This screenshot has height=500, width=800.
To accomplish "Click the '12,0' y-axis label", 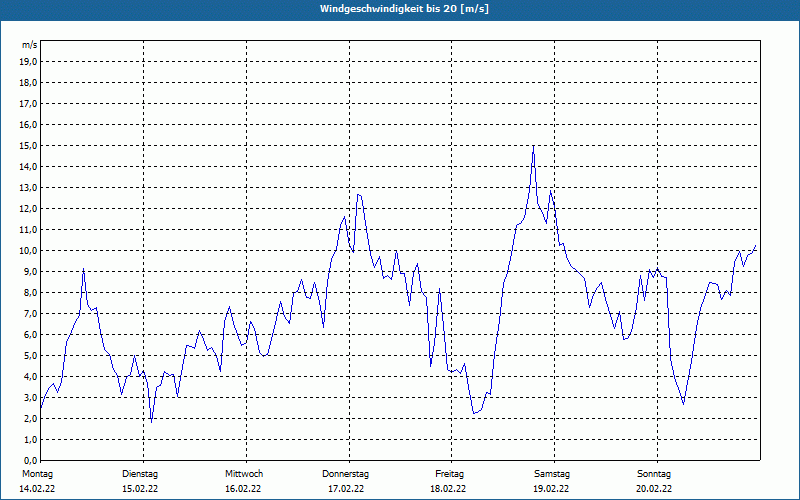I will 28,209.
